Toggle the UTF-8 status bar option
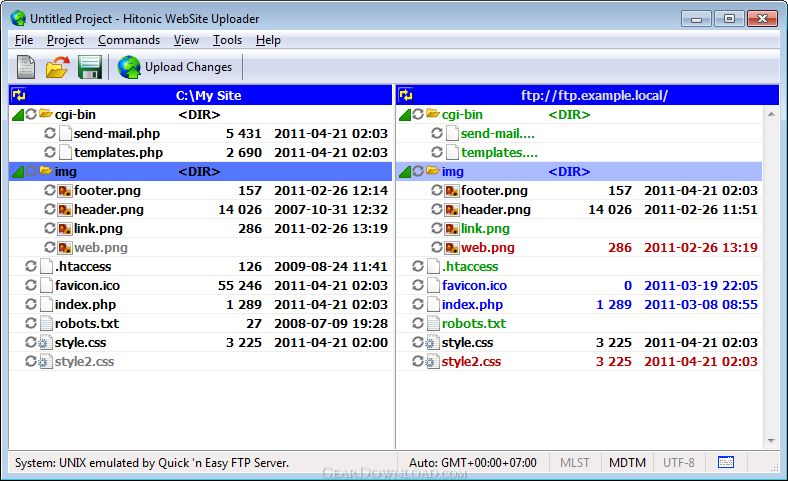The width and height of the screenshot is (788, 481). click(678, 462)
